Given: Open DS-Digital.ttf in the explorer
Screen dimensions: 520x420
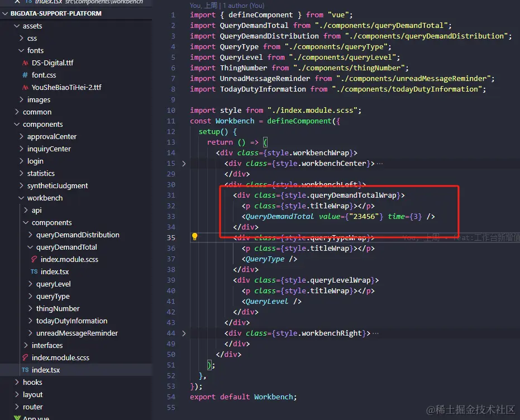Looking at the screenshot, I should pyautogui.click(x=53, y=63).
